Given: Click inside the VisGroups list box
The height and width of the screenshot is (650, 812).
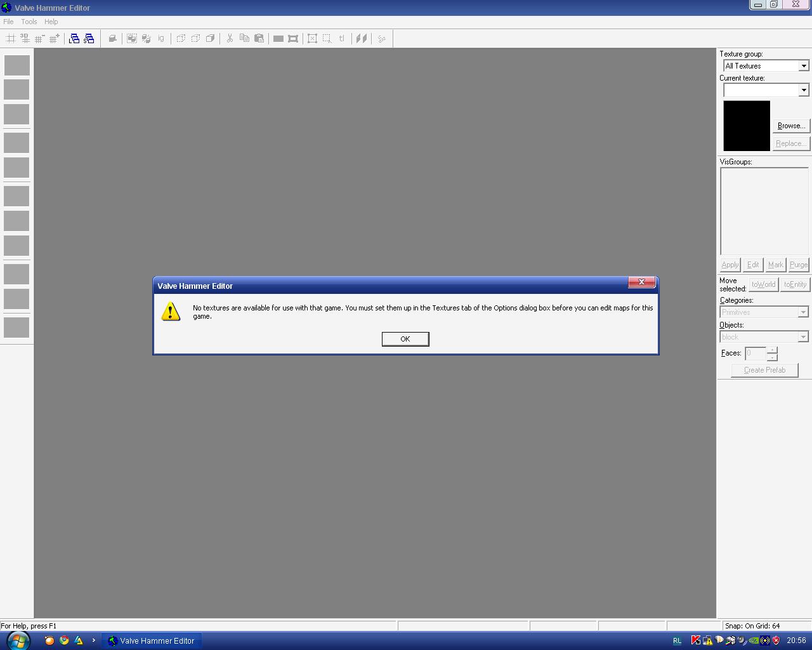Looking at the screenshot, I should pos(764,211).
